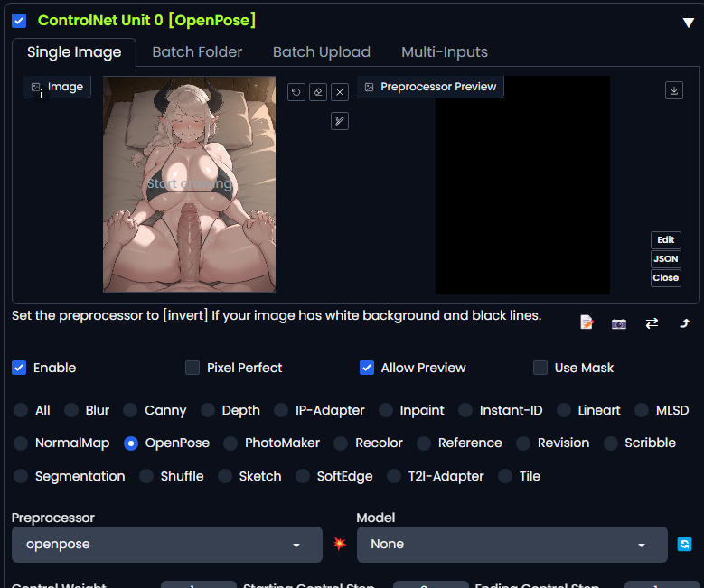Enable the Use Mask checkbox
This screenshot has width=704, height=588.
540,368
